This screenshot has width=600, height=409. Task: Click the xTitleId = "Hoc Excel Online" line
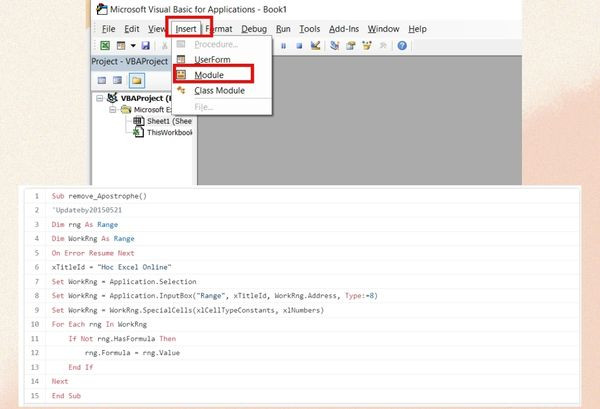111,267
